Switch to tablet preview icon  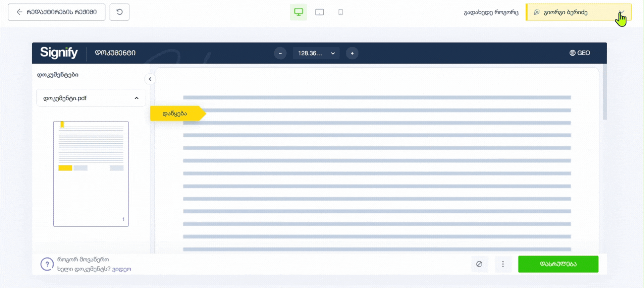click(320, 12)
